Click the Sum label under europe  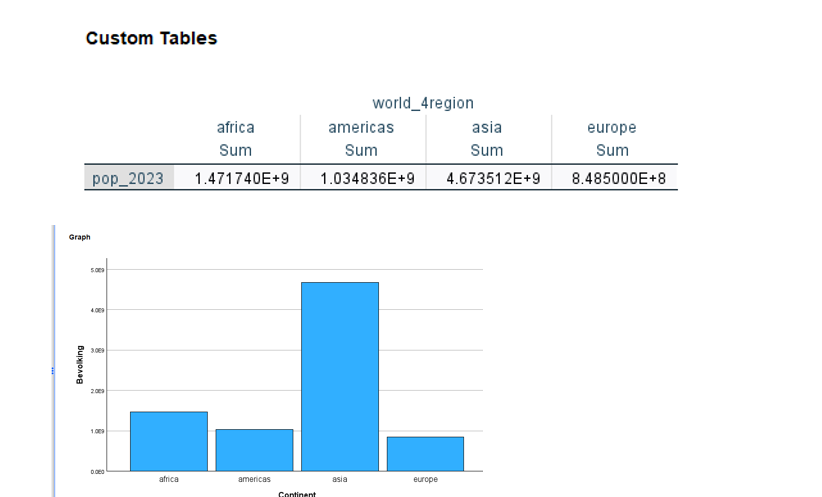(612, 150)
